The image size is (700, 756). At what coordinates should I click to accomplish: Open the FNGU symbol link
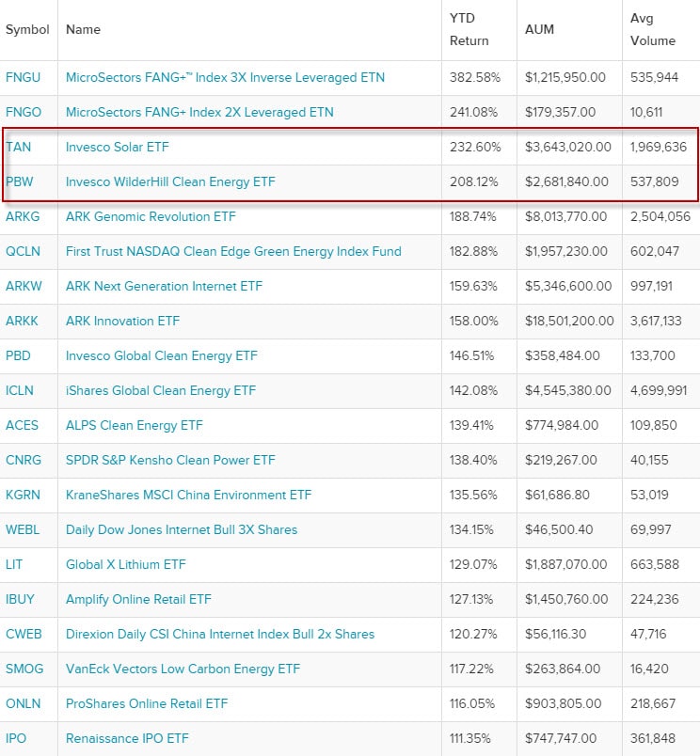coord(23,78)
